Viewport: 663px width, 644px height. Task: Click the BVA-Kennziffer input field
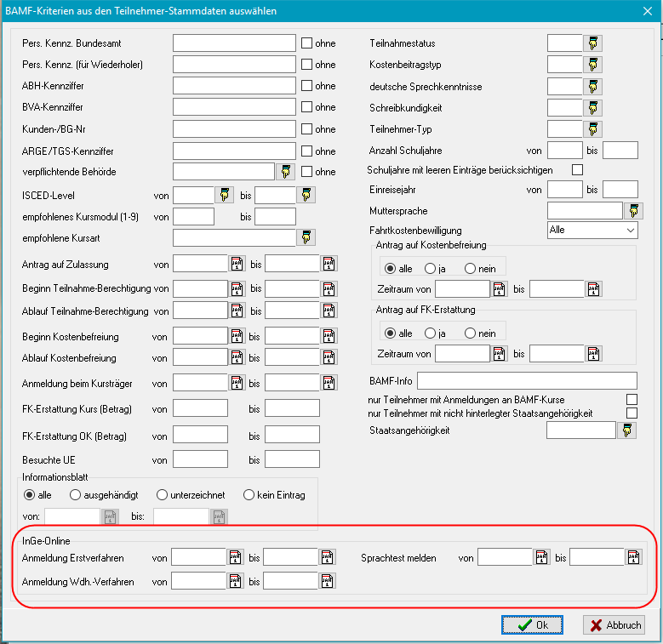coord(234,107)
